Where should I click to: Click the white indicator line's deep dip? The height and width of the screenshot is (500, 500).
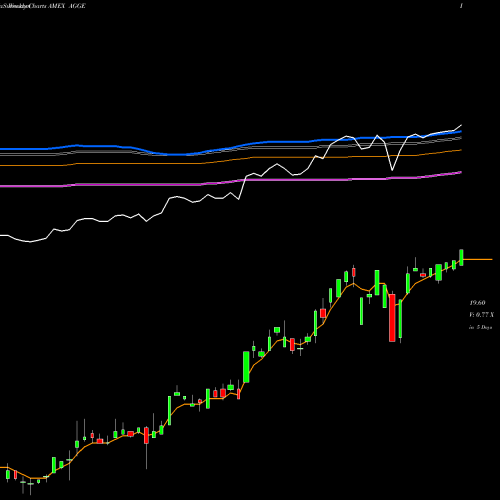(x=392, y=169)
